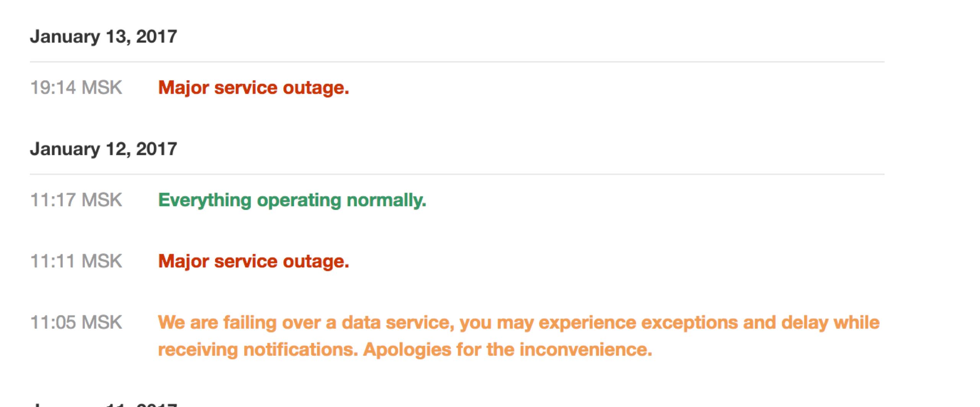The height and width of the screenshot is (407, 980).
Task: Select the 19:14 MSK timestamp
Action: [76, 88]
